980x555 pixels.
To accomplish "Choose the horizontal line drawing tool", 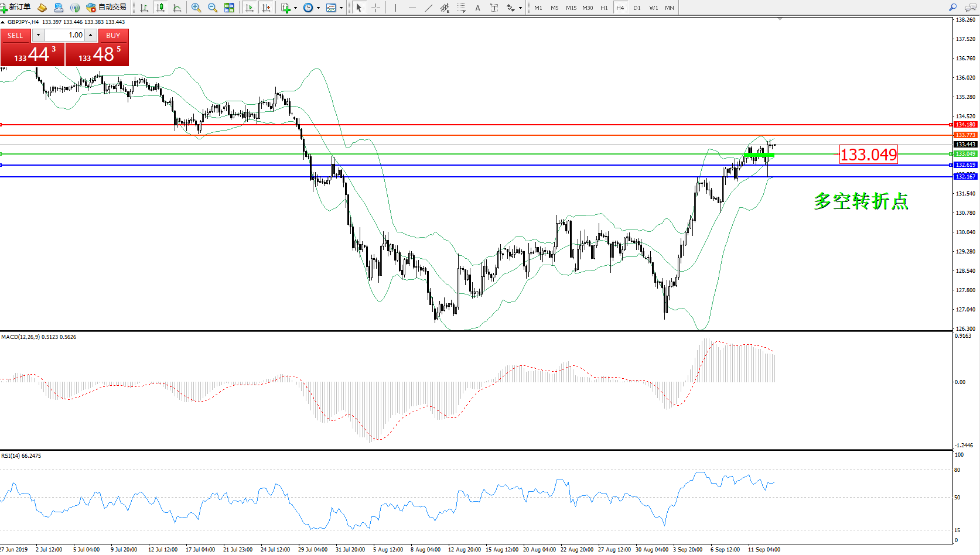I will pyautogui.click(x=412, y=8).
